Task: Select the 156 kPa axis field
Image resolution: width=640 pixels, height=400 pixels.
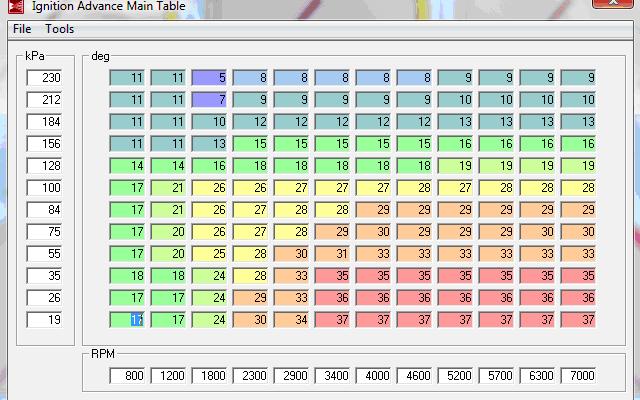Action: [44, 144]
